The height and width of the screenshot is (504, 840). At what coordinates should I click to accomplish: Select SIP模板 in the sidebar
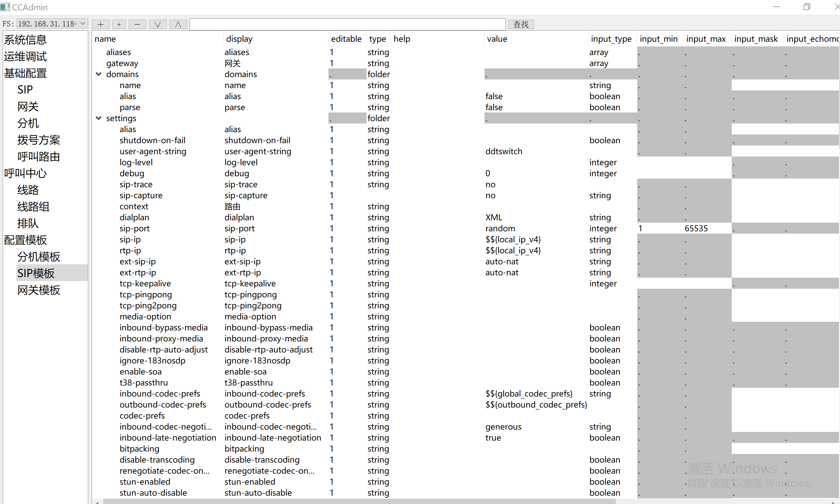click(36, 273)
